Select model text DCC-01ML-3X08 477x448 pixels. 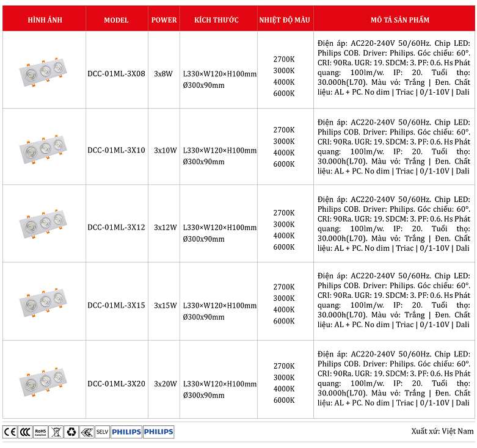(116, 74)
